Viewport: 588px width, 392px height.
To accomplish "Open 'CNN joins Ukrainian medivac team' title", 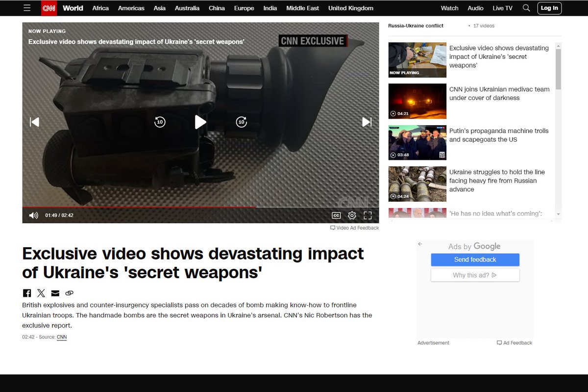I will (499, 93).
